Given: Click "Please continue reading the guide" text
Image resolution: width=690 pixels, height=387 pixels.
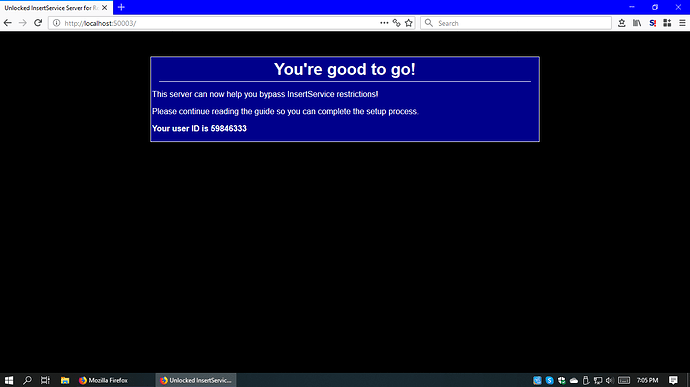Looking at the screenshot, I should [x=285, y=111].
